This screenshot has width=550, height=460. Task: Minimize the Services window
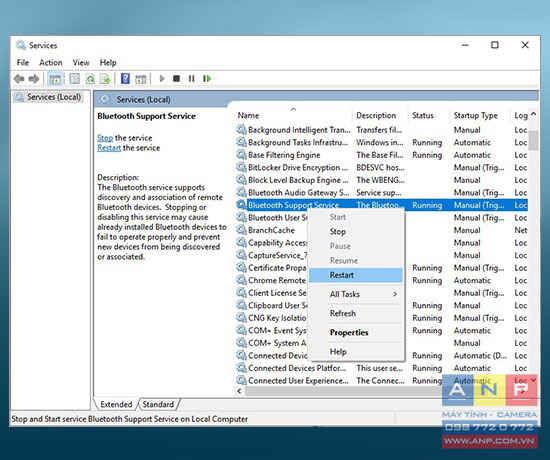[465, 45]
